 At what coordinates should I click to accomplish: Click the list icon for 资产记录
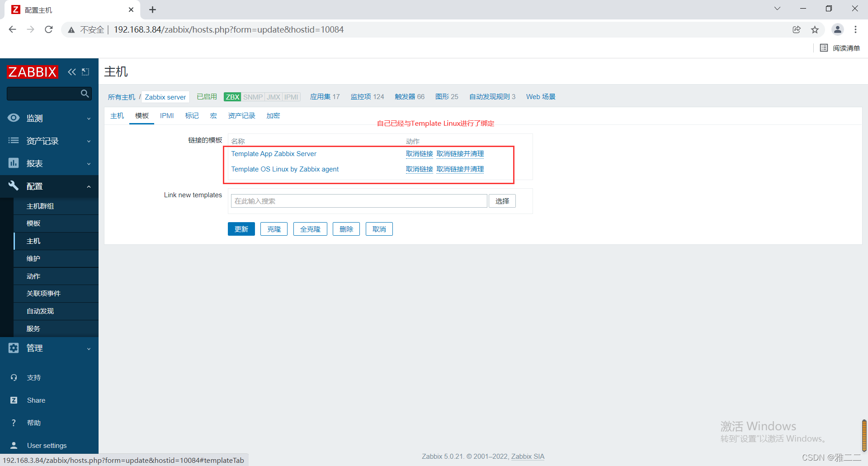coord(14,141)
